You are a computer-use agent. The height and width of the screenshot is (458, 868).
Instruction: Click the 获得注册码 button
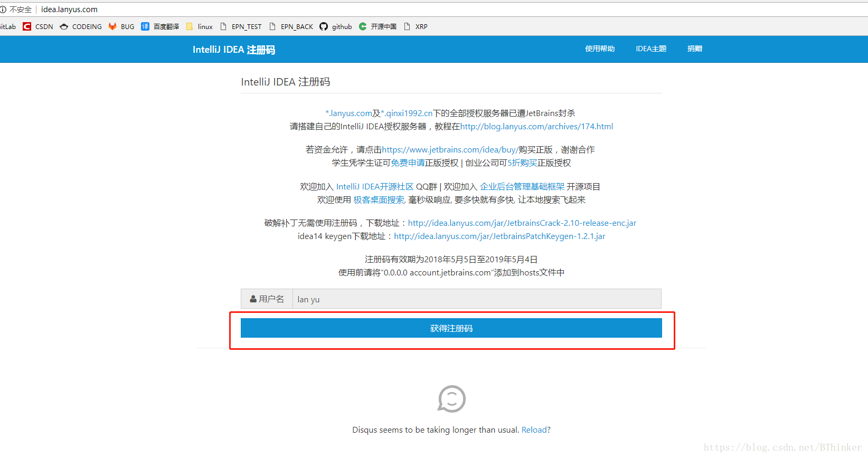451,328
